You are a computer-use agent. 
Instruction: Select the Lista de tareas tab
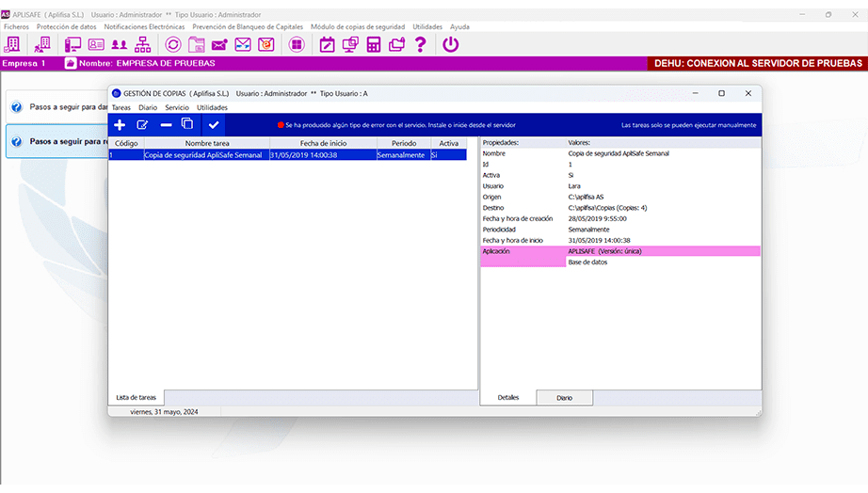tap(137, 397)
